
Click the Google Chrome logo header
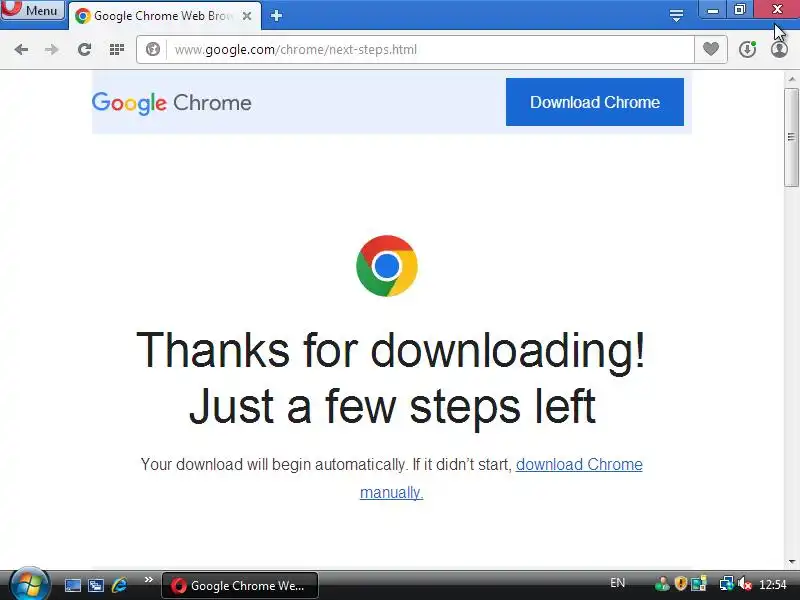point(171,104)
